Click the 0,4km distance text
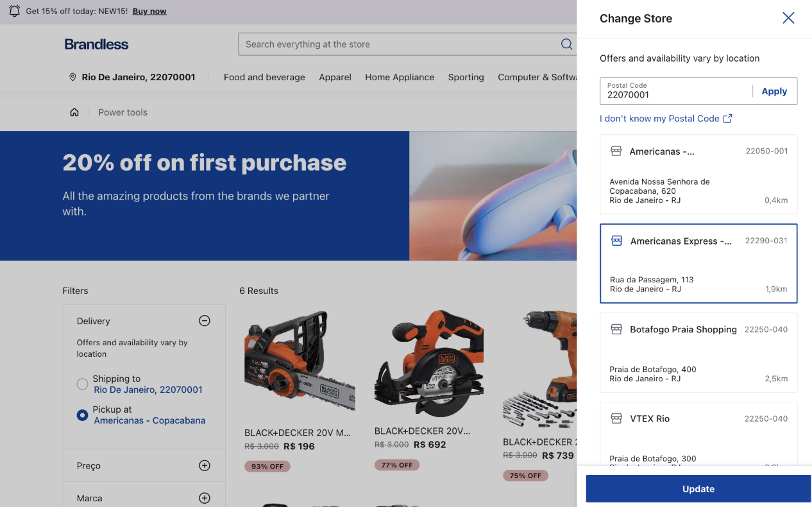Viewport: 812px width, 507px height. pyautogui.click(x=776, y=200)
